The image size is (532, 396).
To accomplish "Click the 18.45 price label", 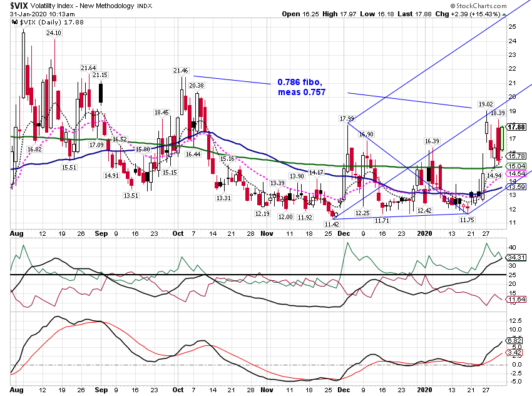I will (161, 112).
